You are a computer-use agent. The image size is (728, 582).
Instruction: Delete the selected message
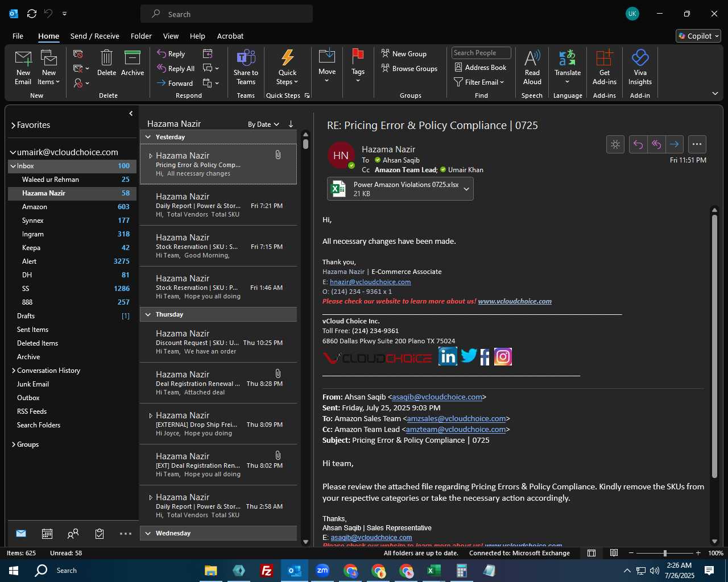[106, 63]
